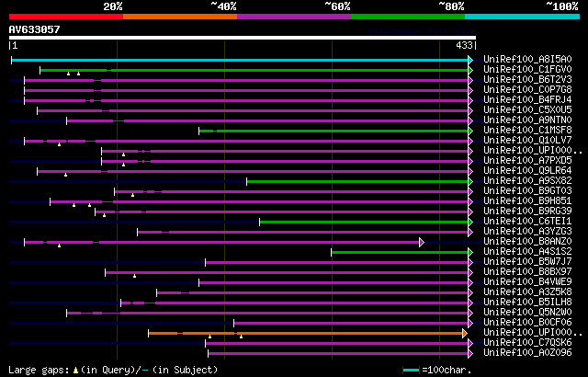Screen dimensions: 588x377
Task: Click the cyan 100char scale bar in legend
Action: [411, 371]
